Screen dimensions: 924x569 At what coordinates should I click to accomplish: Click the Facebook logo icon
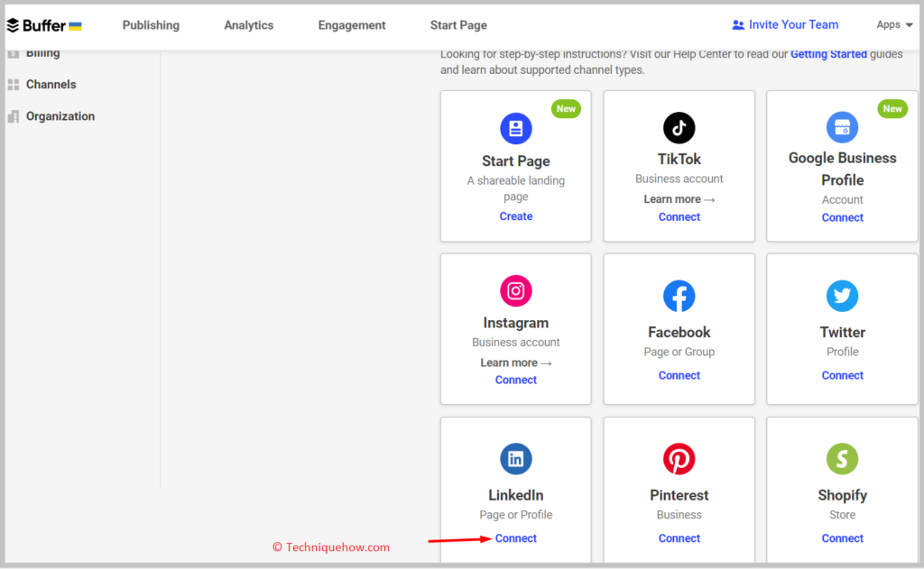point(679,296)
